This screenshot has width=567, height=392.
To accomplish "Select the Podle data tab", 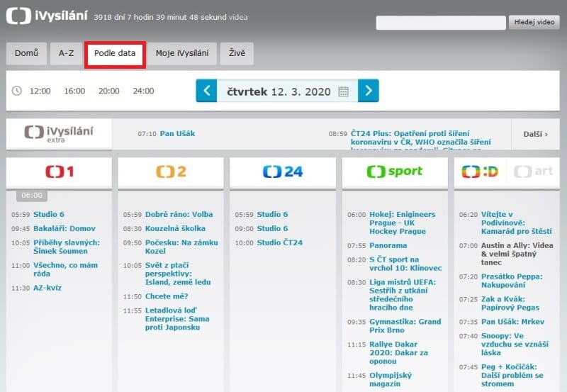I will [x=115, y=55].
